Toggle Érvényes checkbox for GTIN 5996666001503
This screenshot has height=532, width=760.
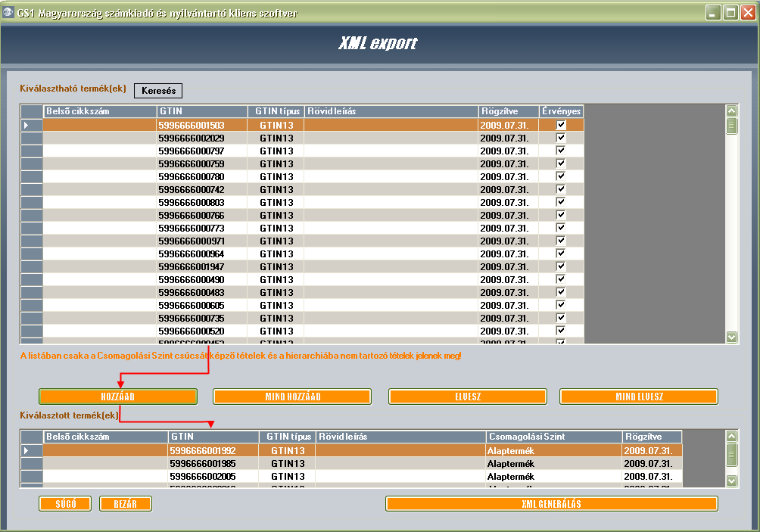pos(561,125)
